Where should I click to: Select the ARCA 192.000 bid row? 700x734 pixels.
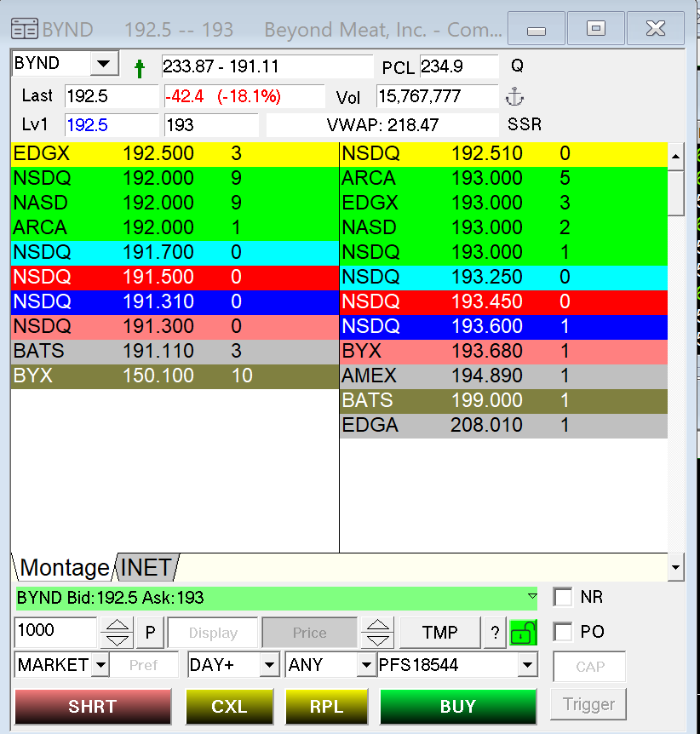coord(175,227)
